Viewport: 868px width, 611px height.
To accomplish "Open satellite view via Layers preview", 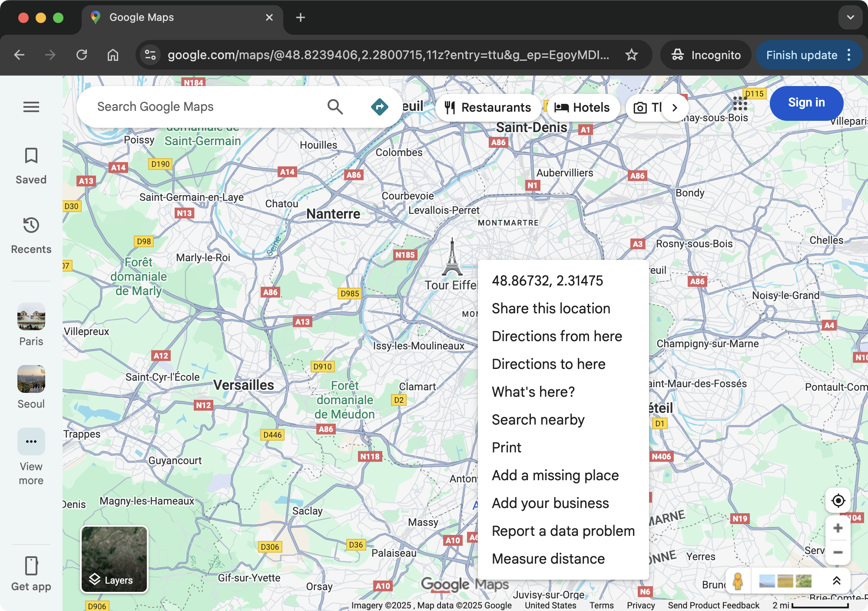I will tap(114, 560).
